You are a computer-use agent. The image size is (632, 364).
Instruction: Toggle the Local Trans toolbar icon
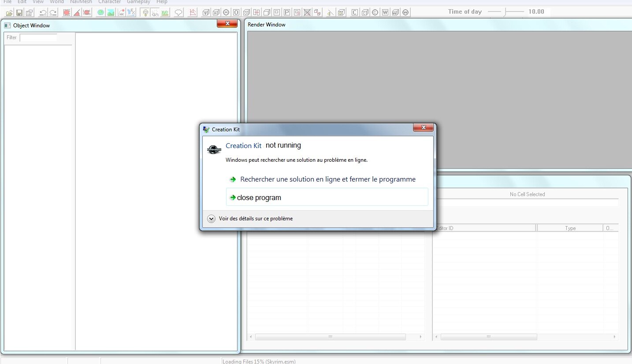pyautogui.click(x=87, y=12)
